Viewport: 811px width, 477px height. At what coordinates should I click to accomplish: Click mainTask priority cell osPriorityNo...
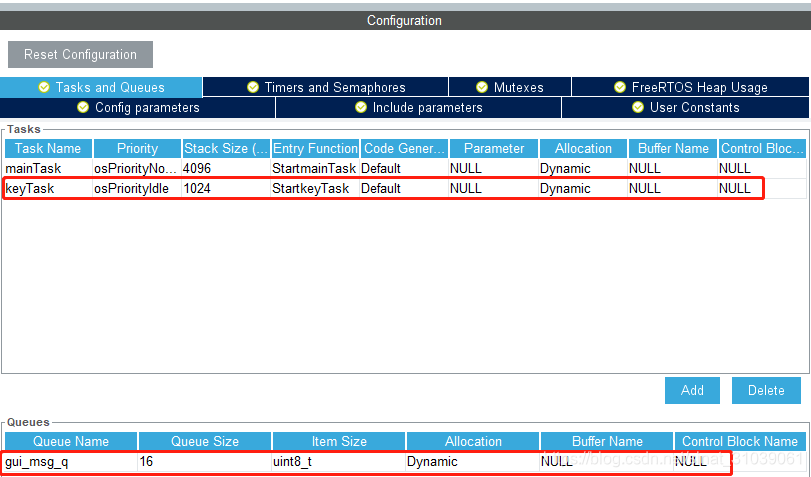pyautogui.click(x=137, y=169)
